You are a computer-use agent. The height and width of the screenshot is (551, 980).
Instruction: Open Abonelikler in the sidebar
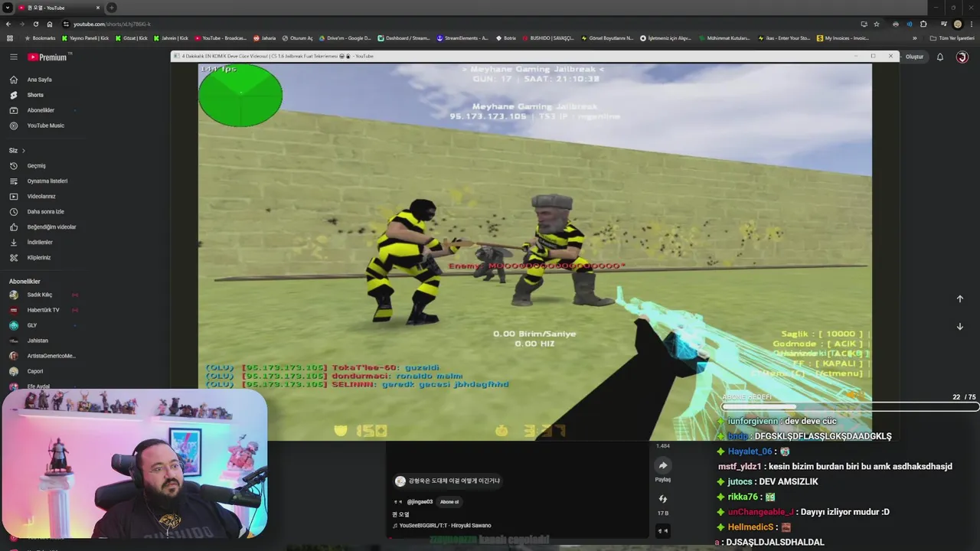coord(41,110)
